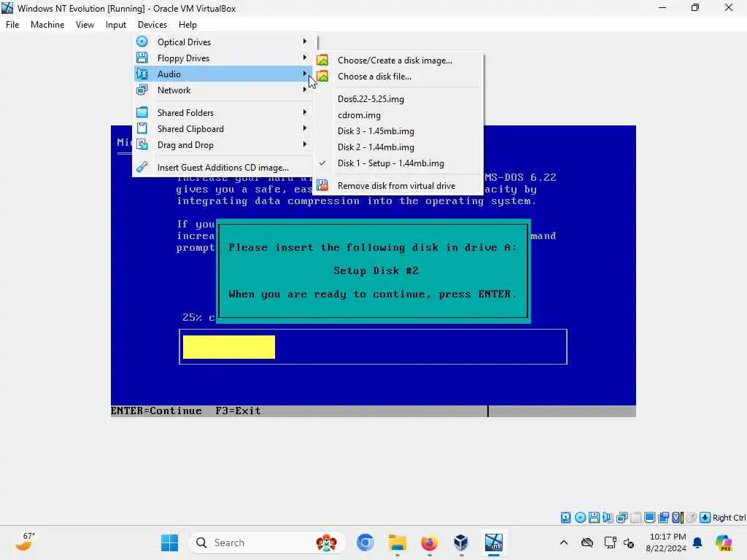This screenshot has height=560, width=747.
Task: Click the audio status bar icon
Action: pos(608,518)
